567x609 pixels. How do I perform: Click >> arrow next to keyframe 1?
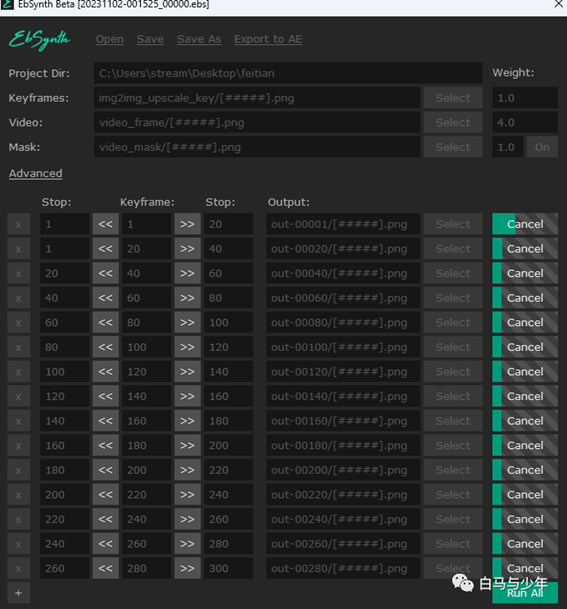[187, 224]
